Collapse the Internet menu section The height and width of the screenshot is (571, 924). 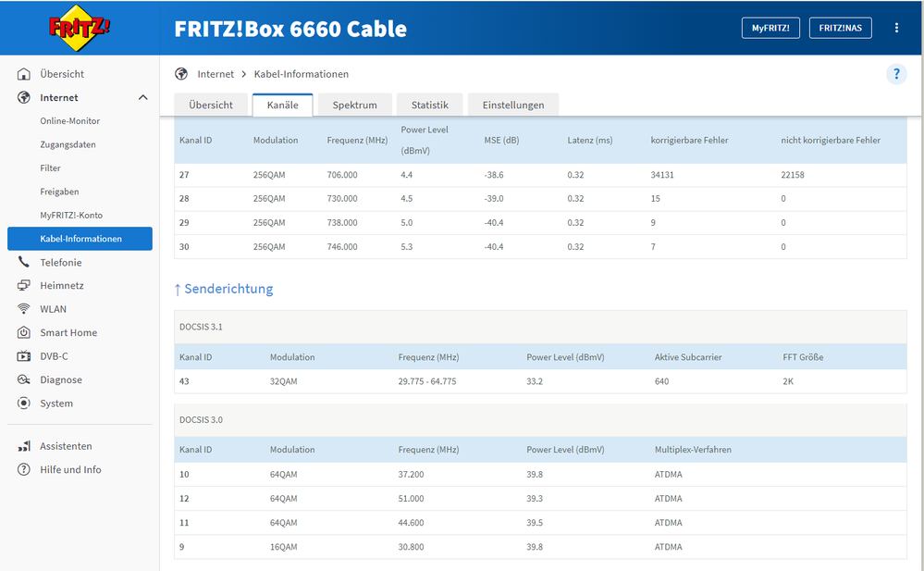[142, 97]
